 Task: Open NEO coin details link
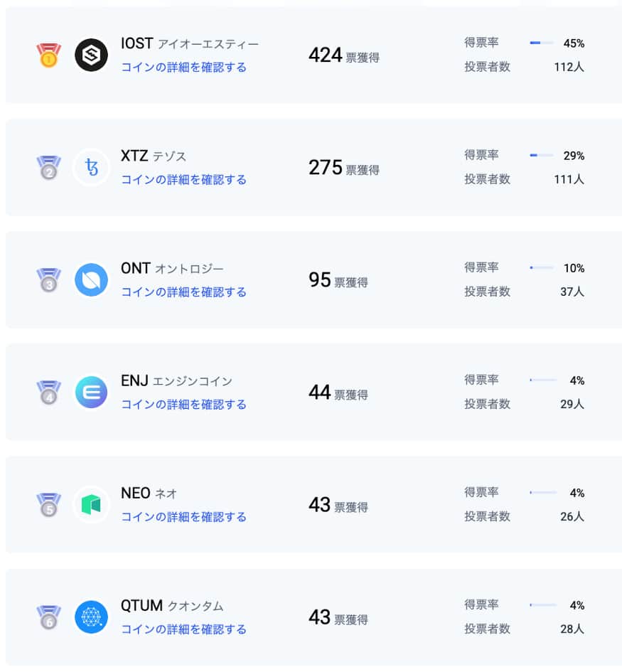184,517
